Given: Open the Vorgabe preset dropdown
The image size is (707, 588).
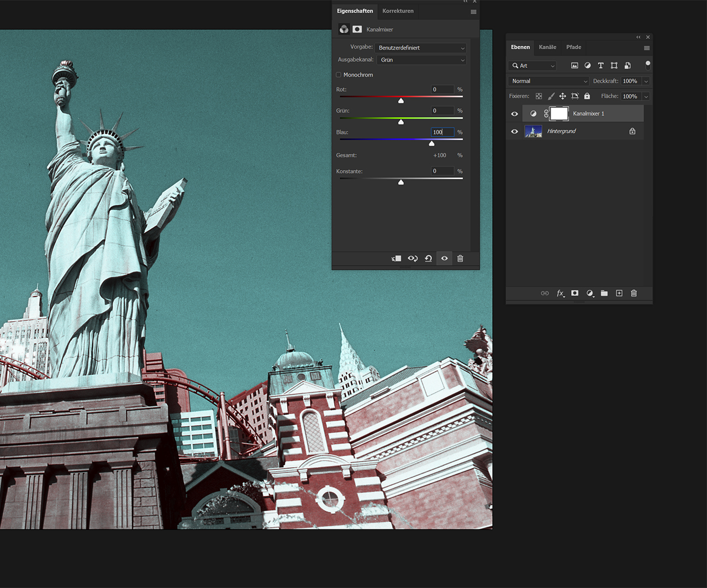Looking at the screenshot, I should (x=421, y=48).
